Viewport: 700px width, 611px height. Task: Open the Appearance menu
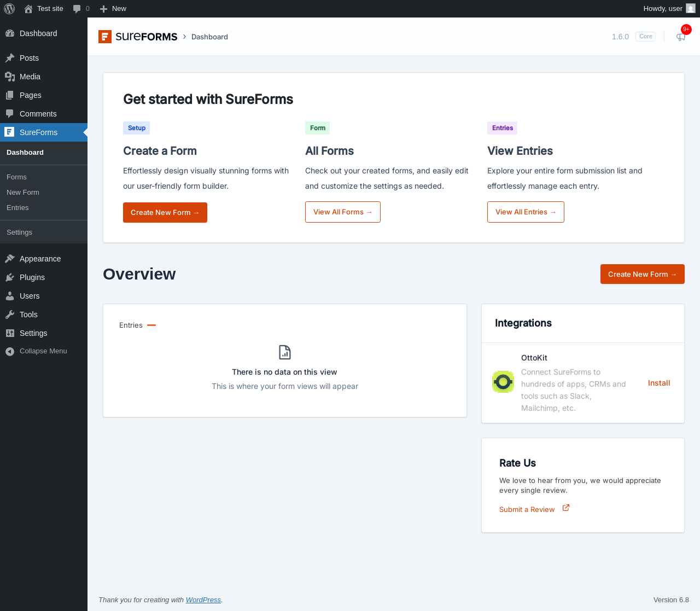[44, 259]
